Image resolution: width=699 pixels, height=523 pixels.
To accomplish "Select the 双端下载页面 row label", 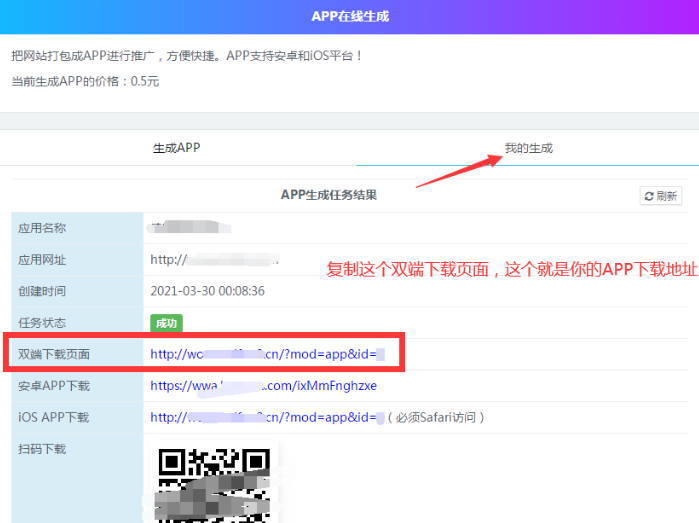I will point(54,354).
